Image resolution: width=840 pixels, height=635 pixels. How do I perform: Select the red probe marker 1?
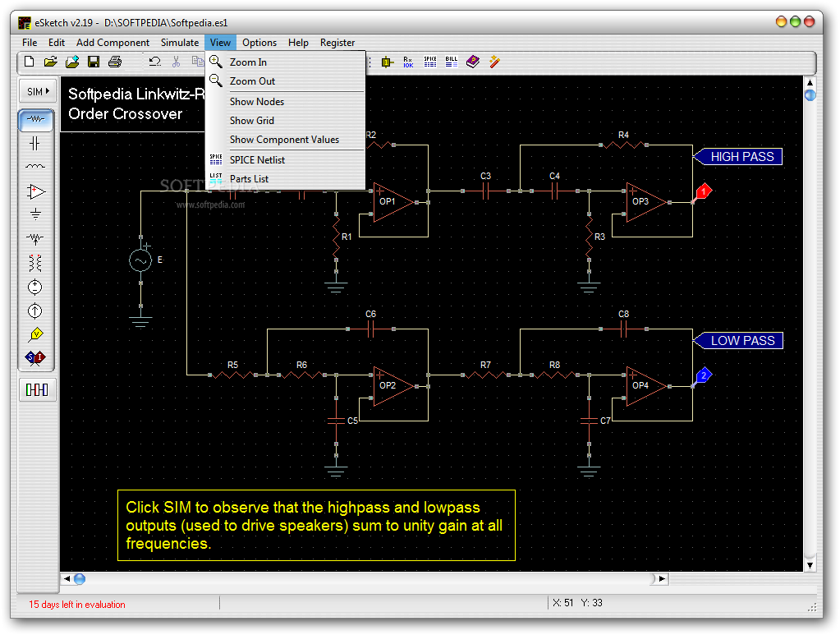(704, 191)
